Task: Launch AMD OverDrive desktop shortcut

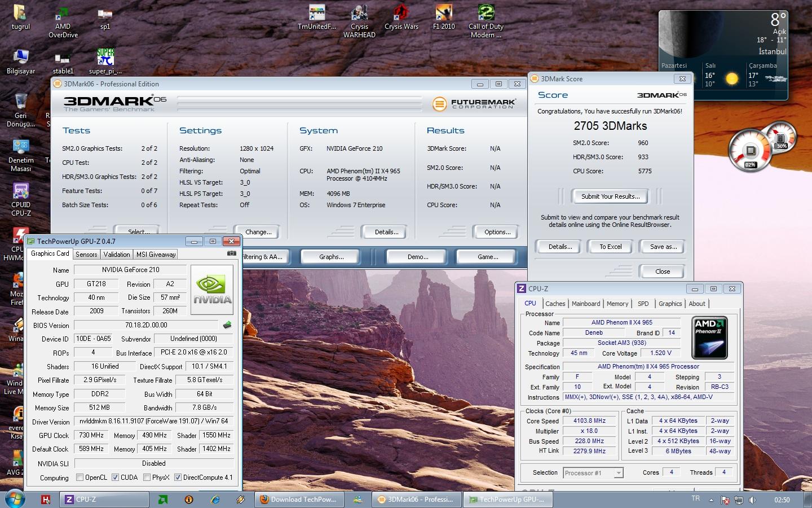Action: pyautogui.click(x=63, y=21)
